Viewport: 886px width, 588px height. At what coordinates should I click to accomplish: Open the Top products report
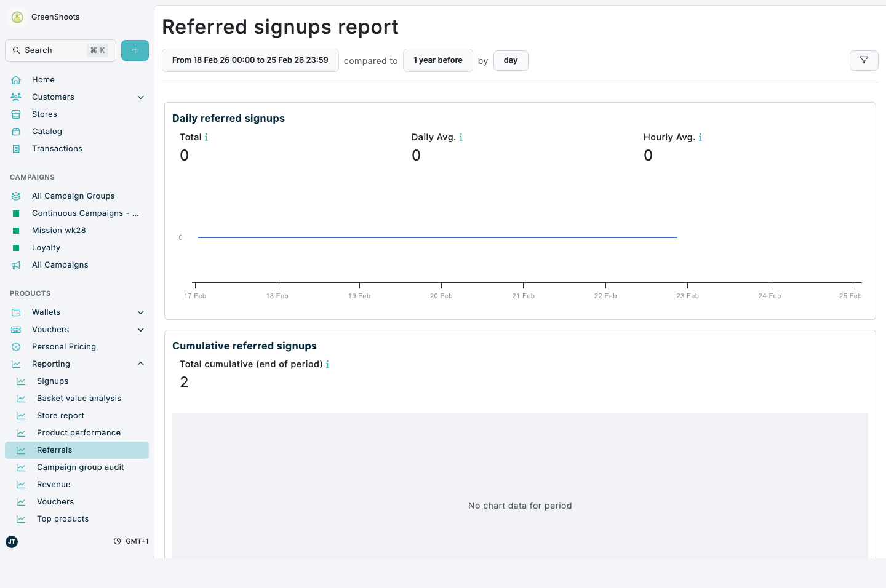(62, 518)
